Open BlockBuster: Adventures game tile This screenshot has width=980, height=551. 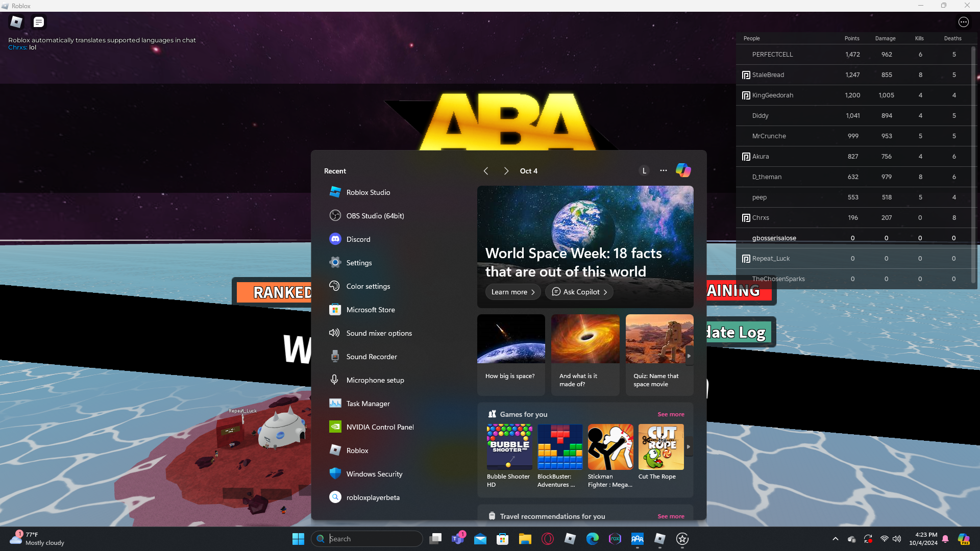pos(559,456)
